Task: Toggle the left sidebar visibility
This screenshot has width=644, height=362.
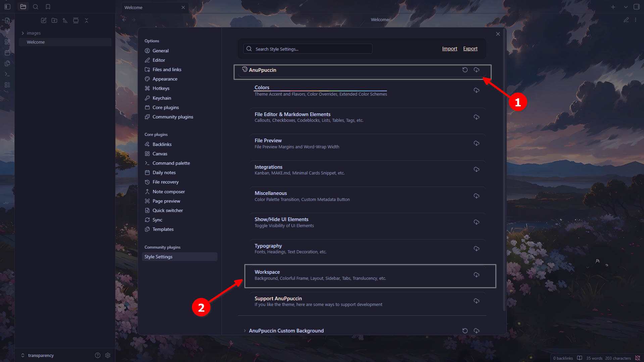Action: pyautogui.click(x=7, y=7)
